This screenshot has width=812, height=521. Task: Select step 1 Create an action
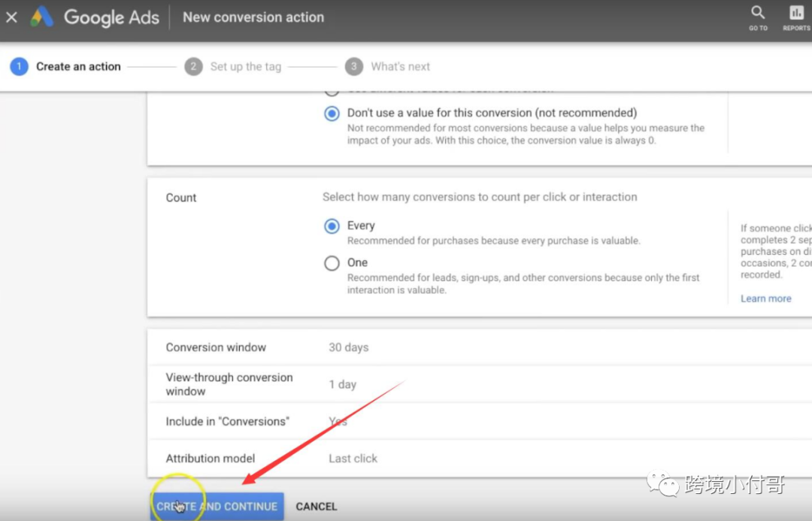point(65,66)
